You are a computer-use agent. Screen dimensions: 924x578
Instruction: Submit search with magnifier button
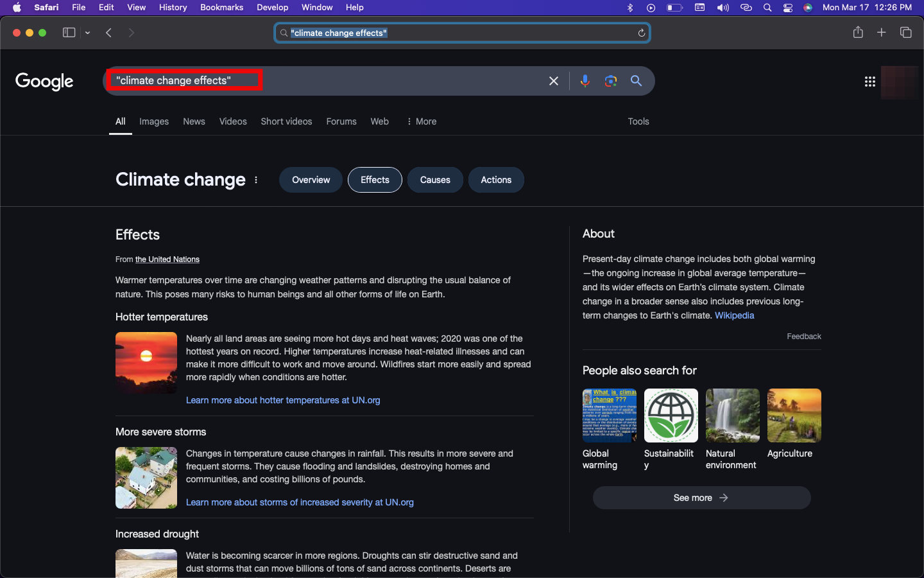tap(636, 81)
